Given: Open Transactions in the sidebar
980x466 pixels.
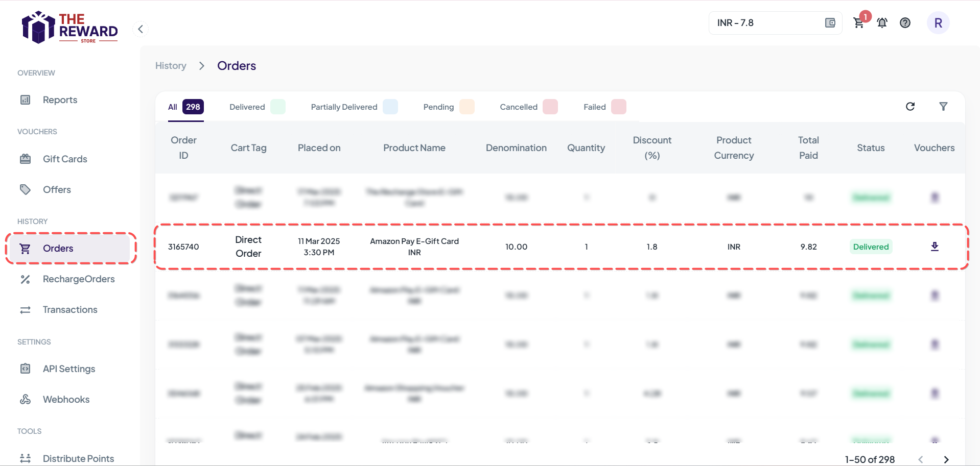Looking at the screenshot, I should [70, 310].
